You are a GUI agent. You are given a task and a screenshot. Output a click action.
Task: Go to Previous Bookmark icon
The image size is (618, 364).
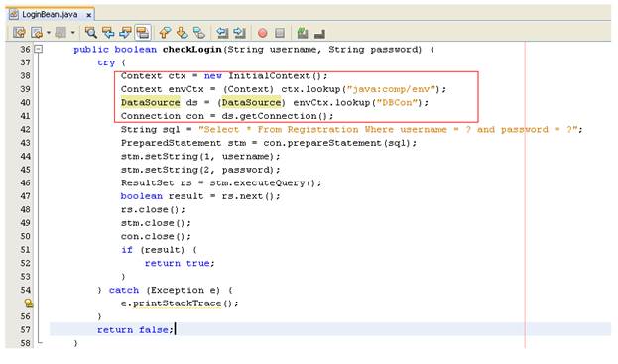coord(165,33)
